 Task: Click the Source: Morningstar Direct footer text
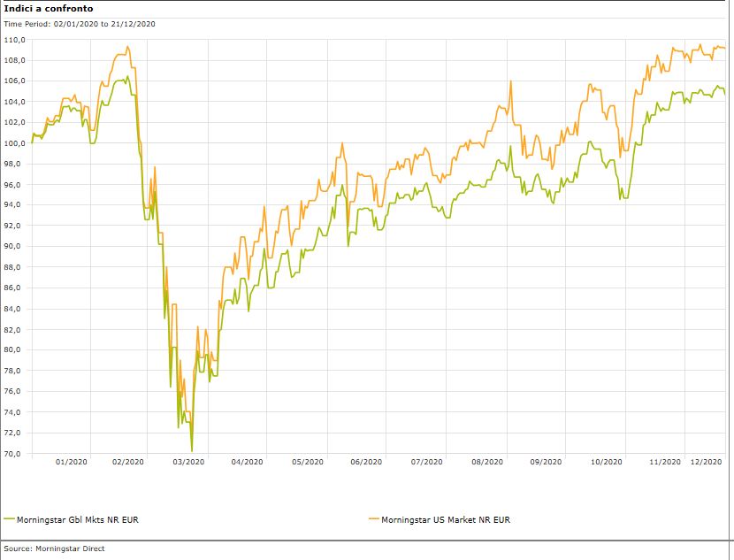pos(55,549)
